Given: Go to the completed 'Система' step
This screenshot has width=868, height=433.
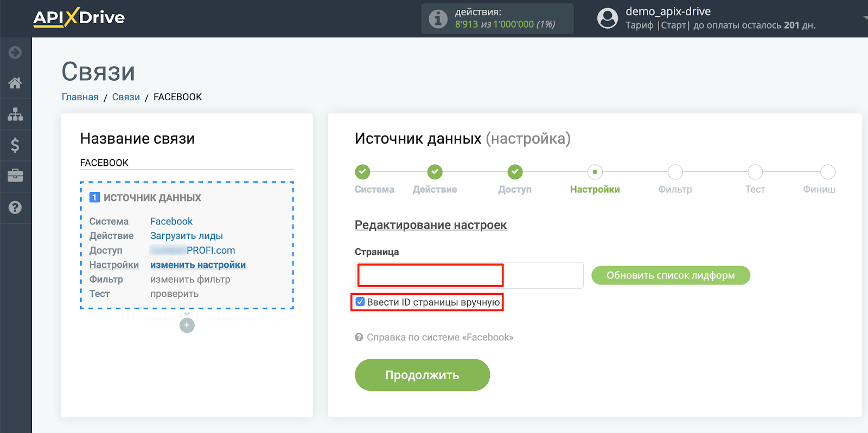Looking at the screenshot, I should point(362,172).
